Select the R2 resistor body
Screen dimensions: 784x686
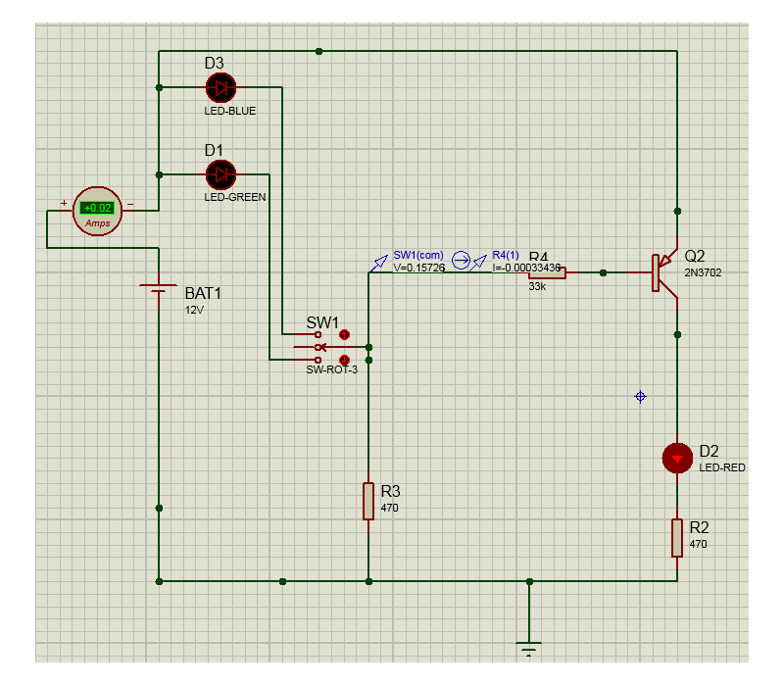[676, 538]
